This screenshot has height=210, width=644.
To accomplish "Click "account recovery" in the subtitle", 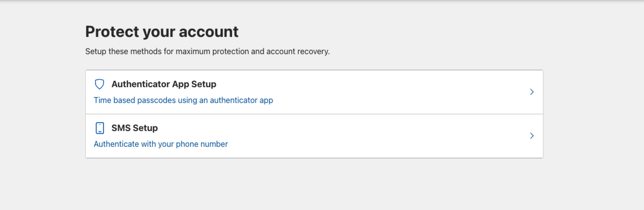I will pos(298,51).
